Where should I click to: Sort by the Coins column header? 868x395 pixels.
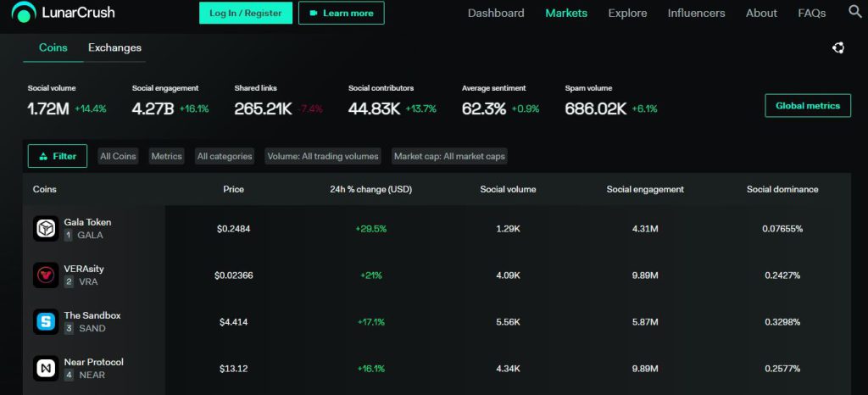pyautogui.click(x=44, y=189)
